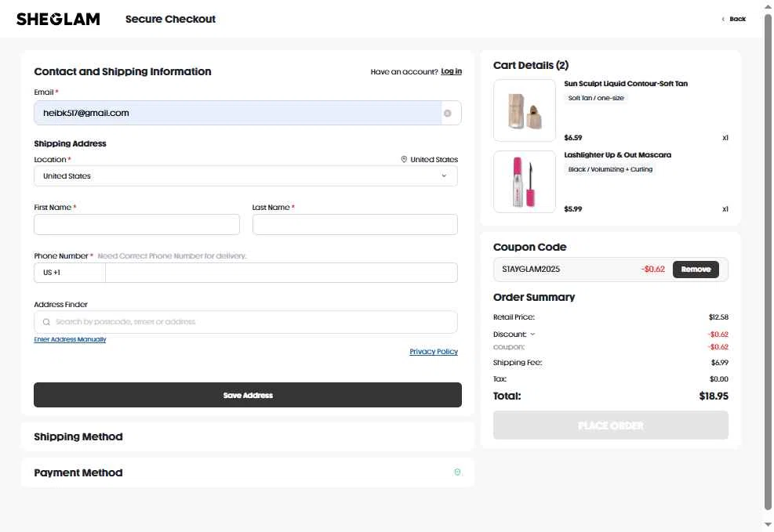Screen dimensions: 774x532
Task: Click the Total $18.95 amount
Action: tap(714, 396)
